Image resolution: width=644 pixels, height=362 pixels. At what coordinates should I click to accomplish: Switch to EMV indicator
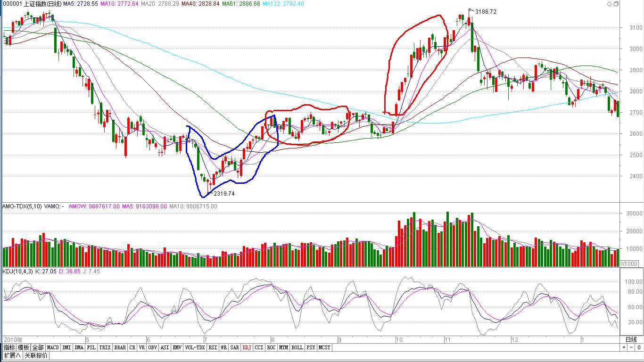point(177,347)
